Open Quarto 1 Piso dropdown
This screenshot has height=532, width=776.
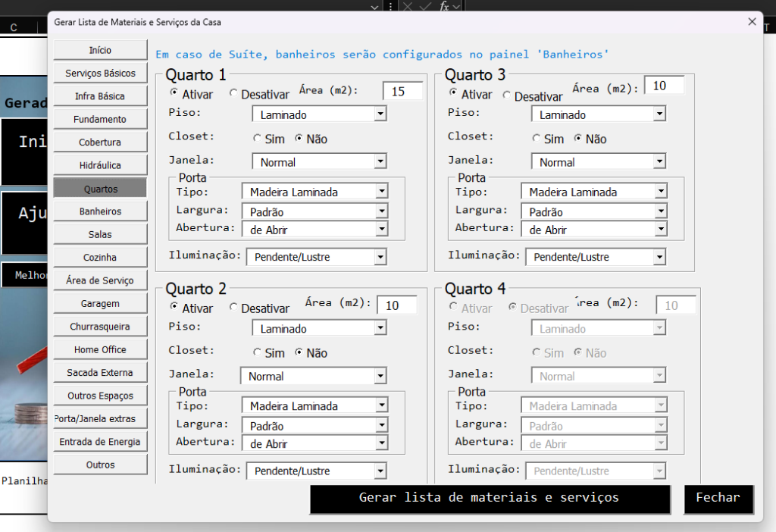coord(380,114)
